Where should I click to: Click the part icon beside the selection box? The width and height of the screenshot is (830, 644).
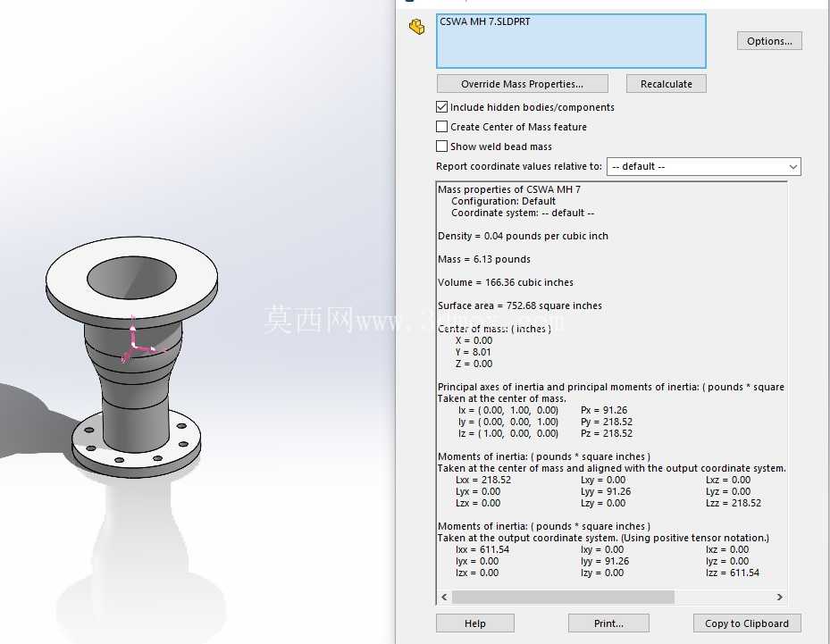(416, 27)
